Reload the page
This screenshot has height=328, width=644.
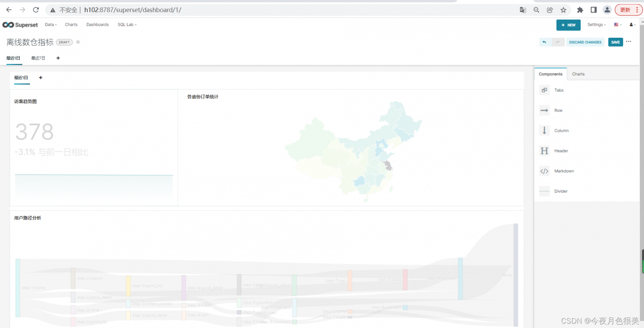click(36, 10)
